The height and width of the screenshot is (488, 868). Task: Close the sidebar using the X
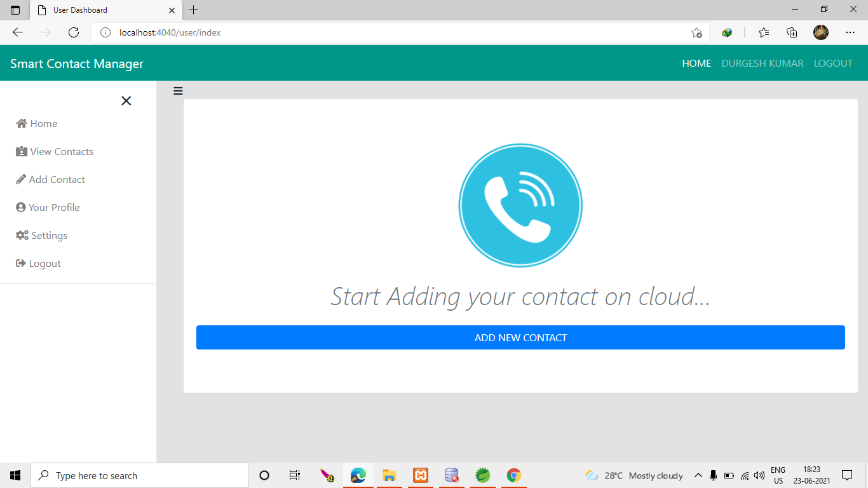click(126, 100)
